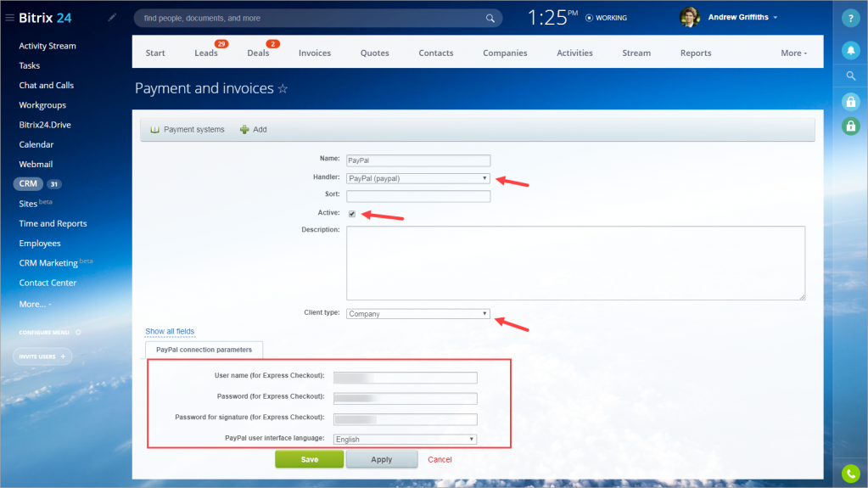Open the Leads tab

tap(206, 53)
